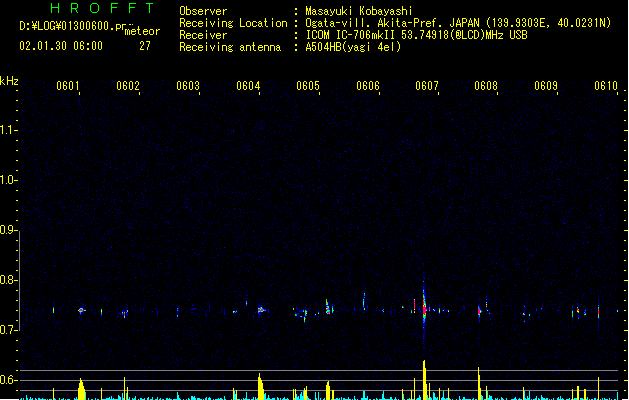Click the yellow intensity peak after 0604
The height and width of the screenshot is (400, 629).
click(261, 386)
